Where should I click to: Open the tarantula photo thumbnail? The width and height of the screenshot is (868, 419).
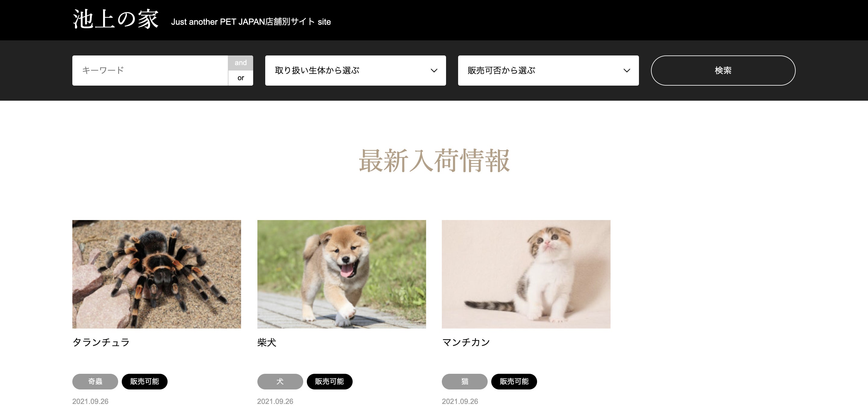pyautogui.click(x=157, y=274)
